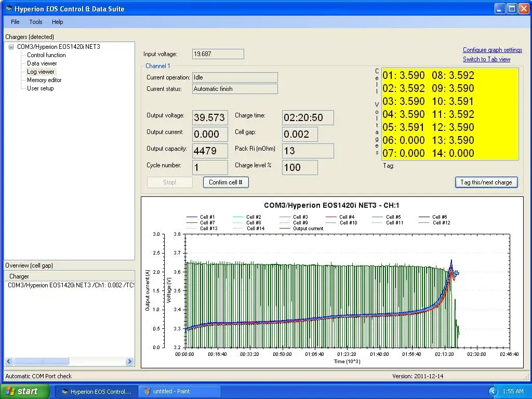Click the Output current legend entry

(301, 229)
